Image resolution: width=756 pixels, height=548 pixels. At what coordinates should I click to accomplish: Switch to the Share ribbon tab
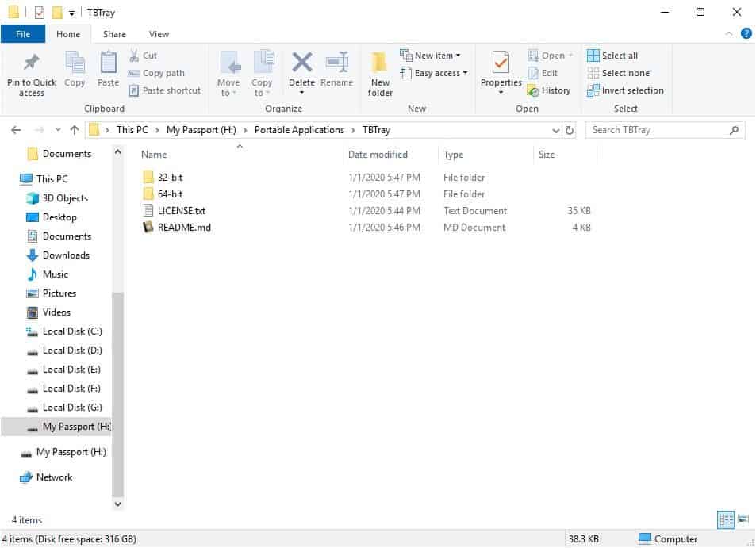[114, 34]
